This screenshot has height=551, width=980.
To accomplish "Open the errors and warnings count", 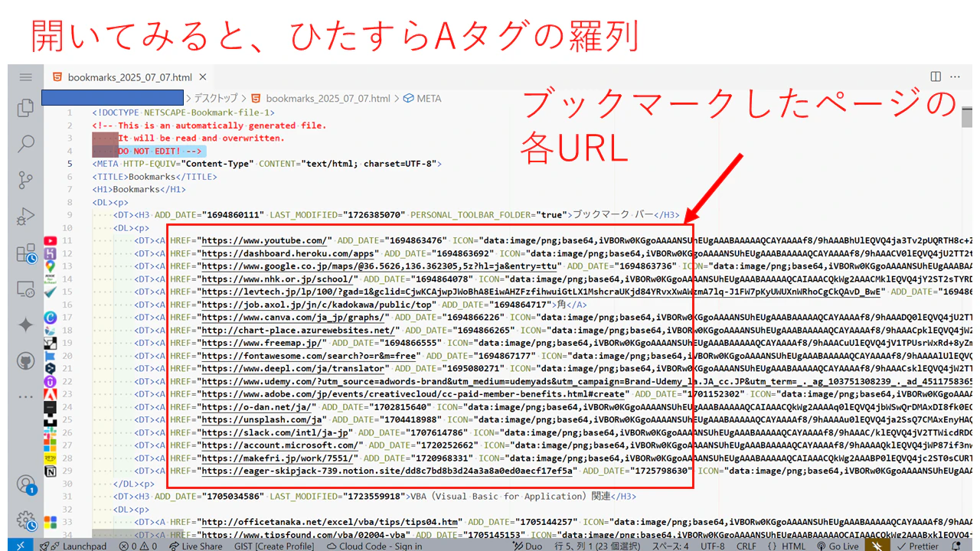I will [138, 546].
